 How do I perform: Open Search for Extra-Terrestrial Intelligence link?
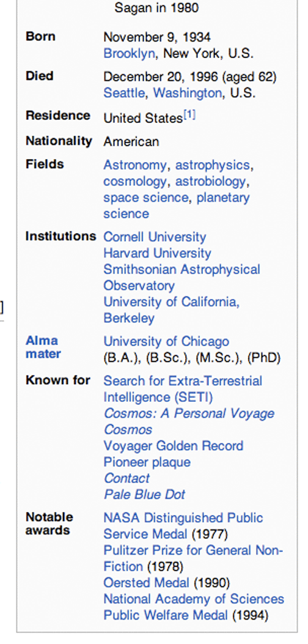[x=183, y=389]
